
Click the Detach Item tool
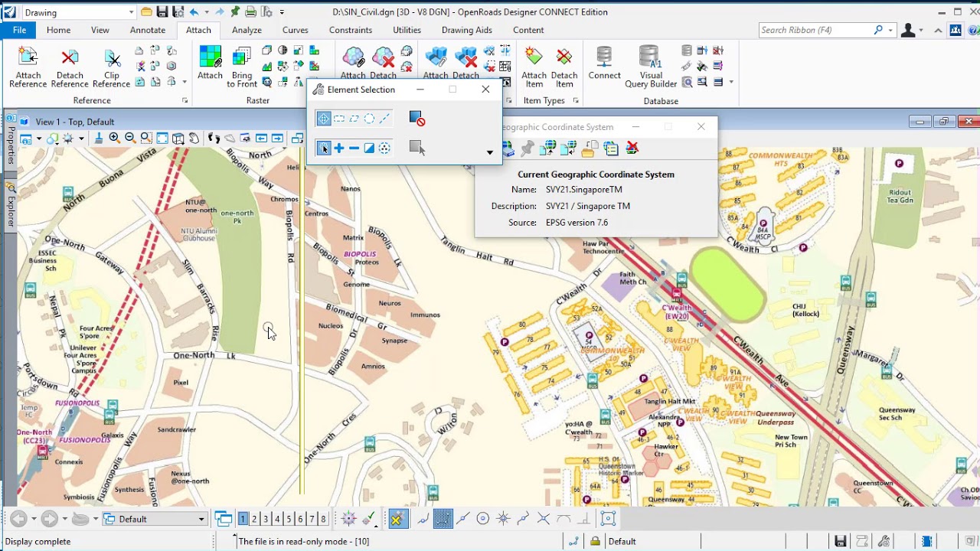point(564,67)
